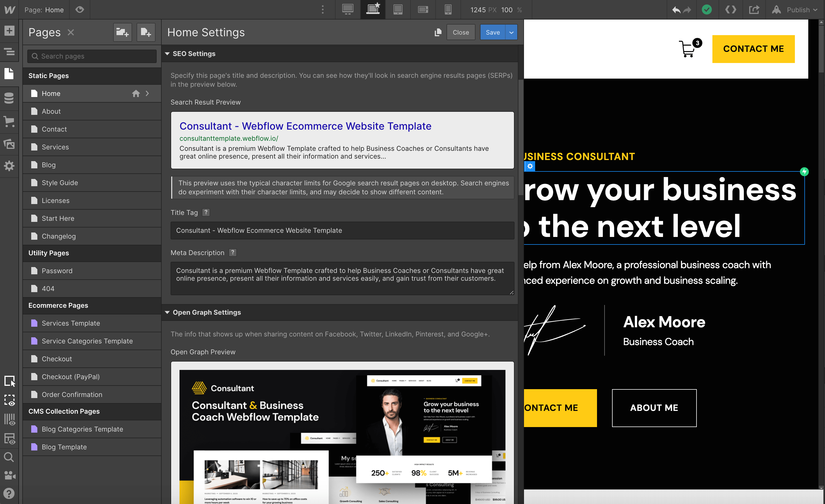Click create new page icon

coord(146,33)
